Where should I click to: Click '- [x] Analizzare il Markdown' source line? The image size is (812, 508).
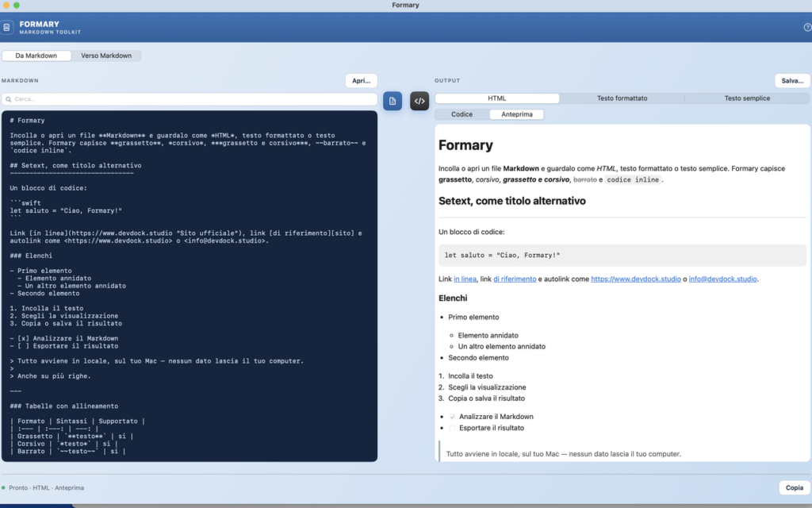[64, 338]
